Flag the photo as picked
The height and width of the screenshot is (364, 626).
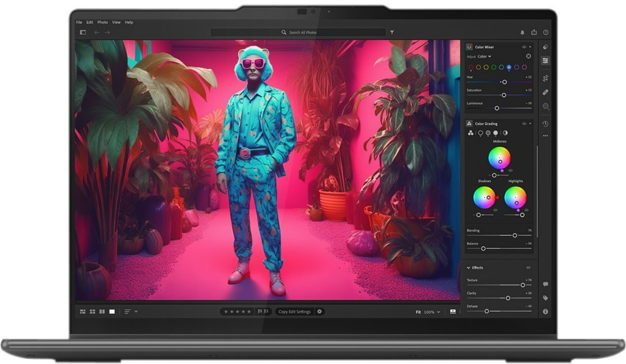tap(260, 312)
